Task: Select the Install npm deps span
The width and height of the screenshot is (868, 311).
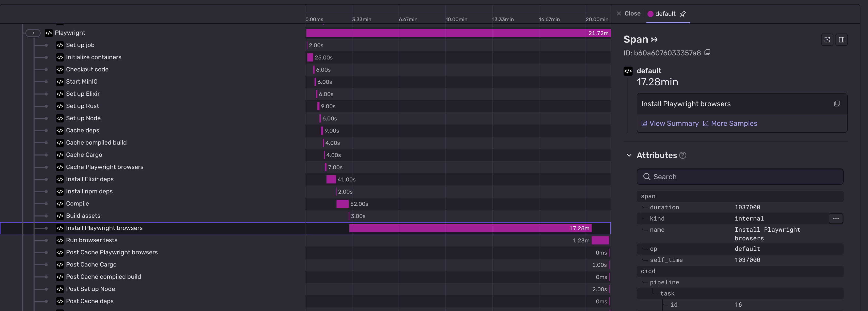Action: [x=89, y=191]
